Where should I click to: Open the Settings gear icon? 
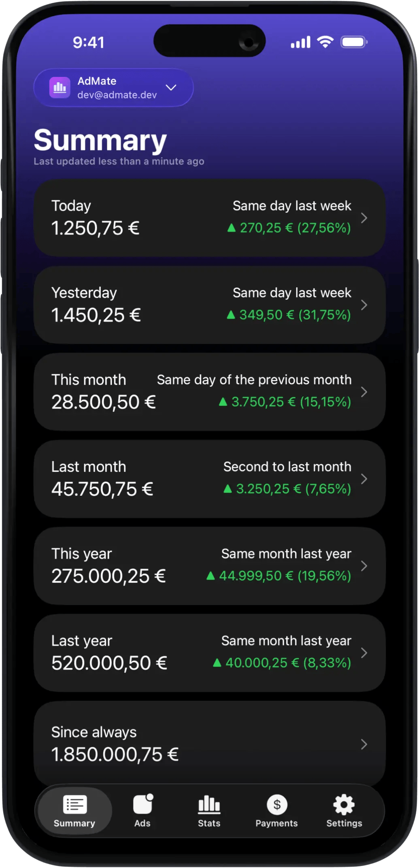(344, 804)
